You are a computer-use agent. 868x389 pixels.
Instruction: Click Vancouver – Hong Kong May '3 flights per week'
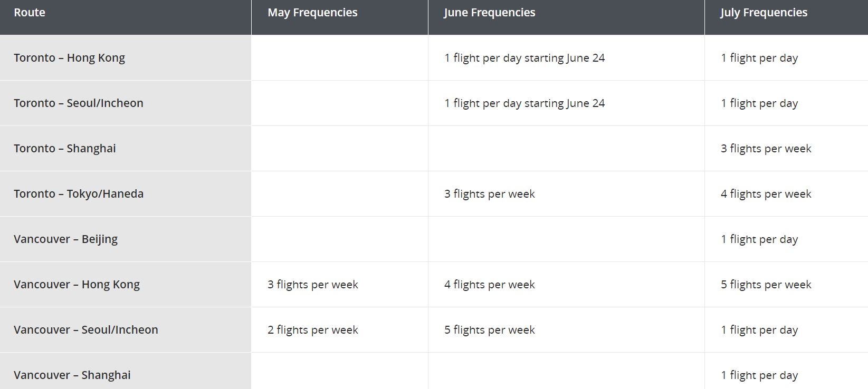(x=313, y=285)
